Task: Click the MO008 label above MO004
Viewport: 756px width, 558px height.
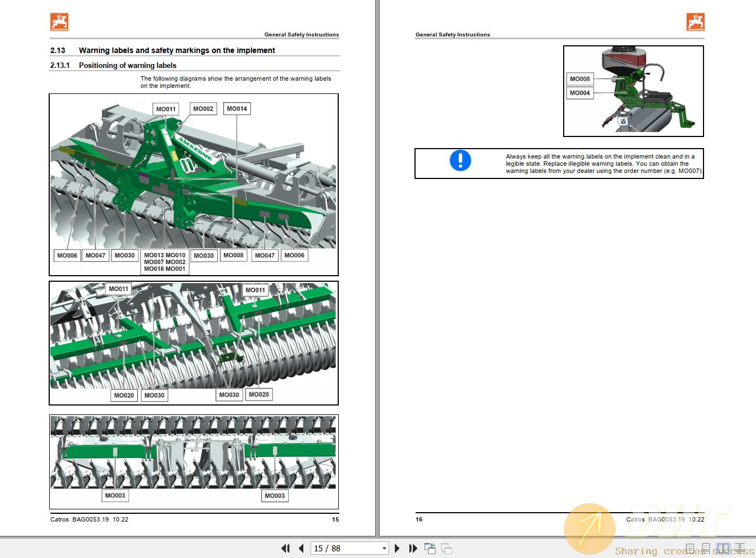Action: click(580, 79)
